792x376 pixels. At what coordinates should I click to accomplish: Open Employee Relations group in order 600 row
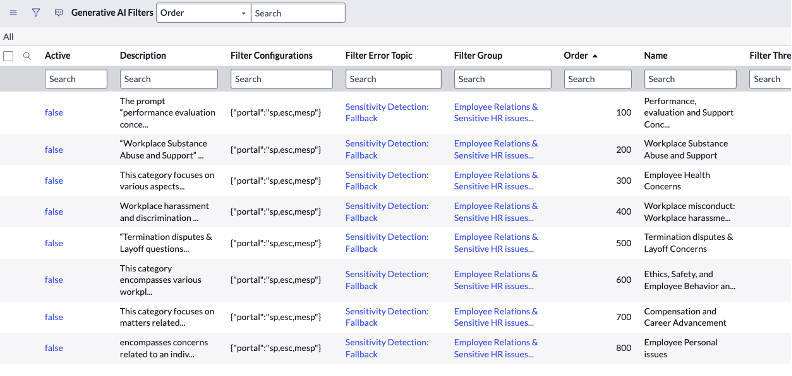pyautogui.click(x=496, y=280)
